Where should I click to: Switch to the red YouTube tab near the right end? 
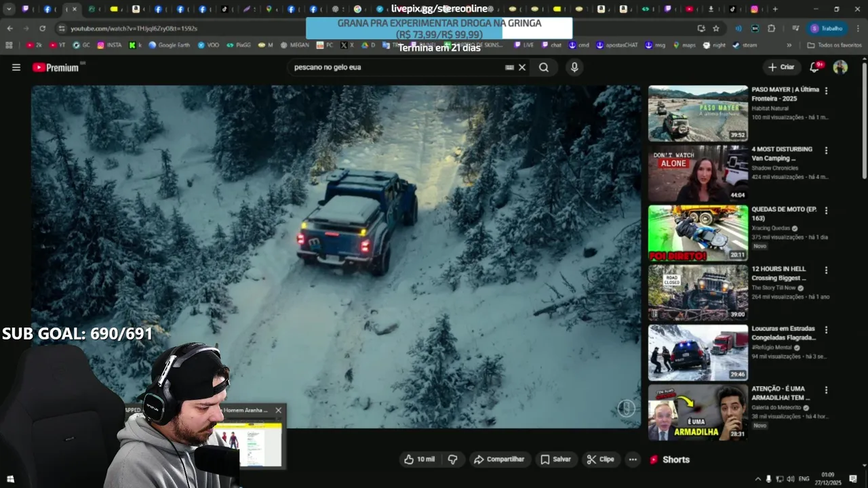[x=689, y=9]
